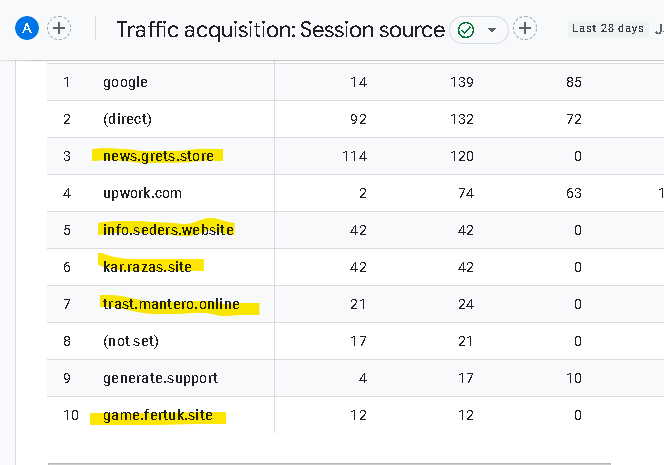Click the 139 sessions value for google

(462, 82)
